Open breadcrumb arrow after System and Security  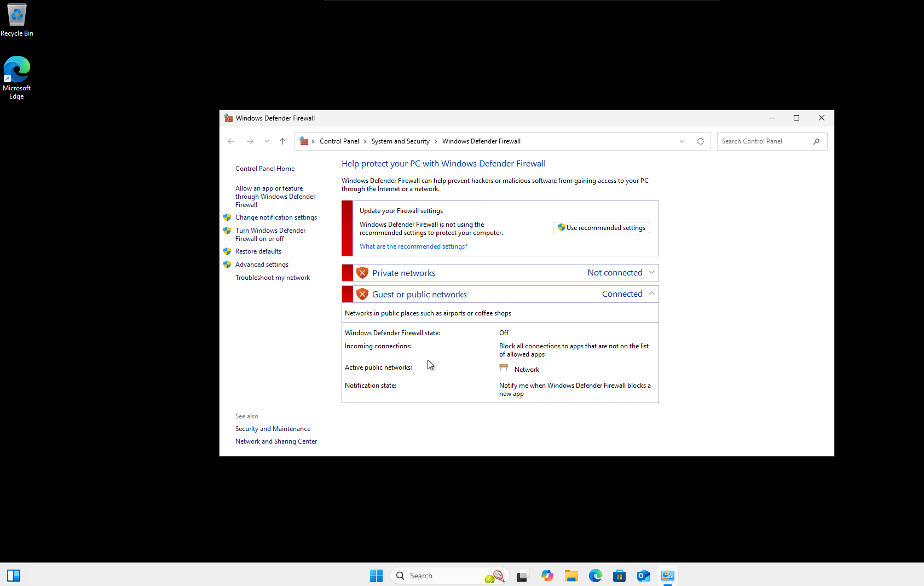coord(436,141)
